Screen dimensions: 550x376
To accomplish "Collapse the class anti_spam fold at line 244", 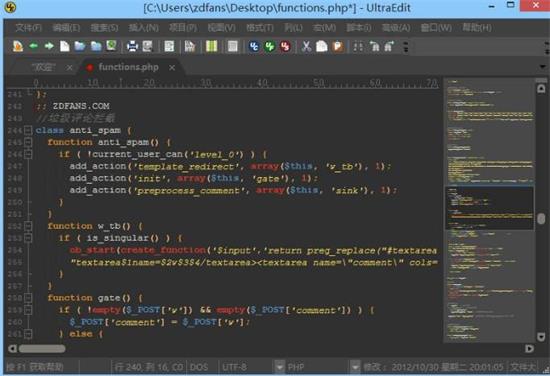I will pos(28,130).
